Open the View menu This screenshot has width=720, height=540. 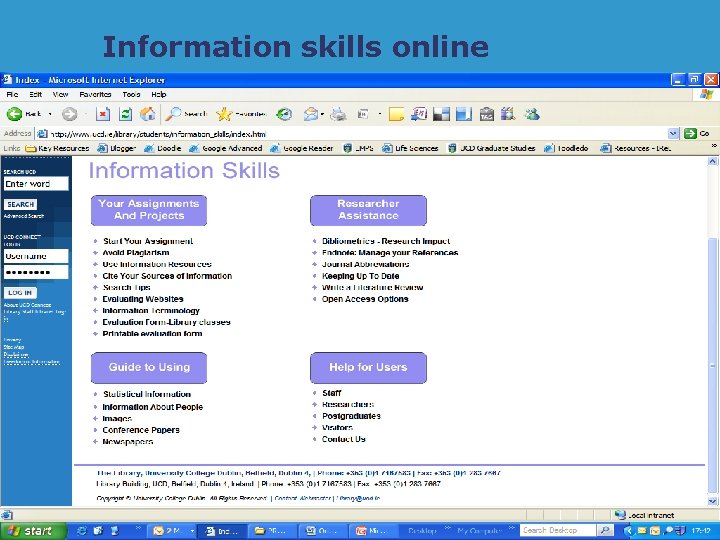pos(60,95)
